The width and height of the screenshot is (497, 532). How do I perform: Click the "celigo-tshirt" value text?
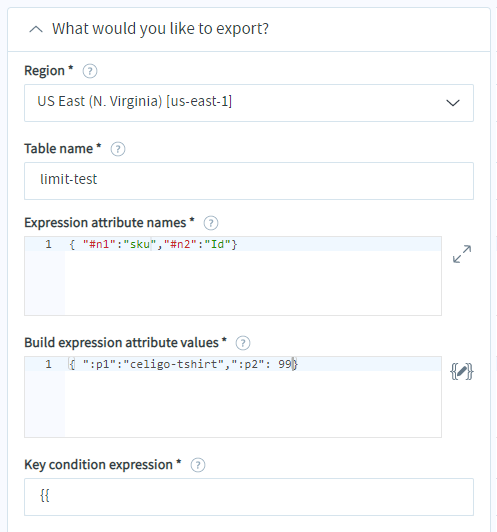click(173, 364)
